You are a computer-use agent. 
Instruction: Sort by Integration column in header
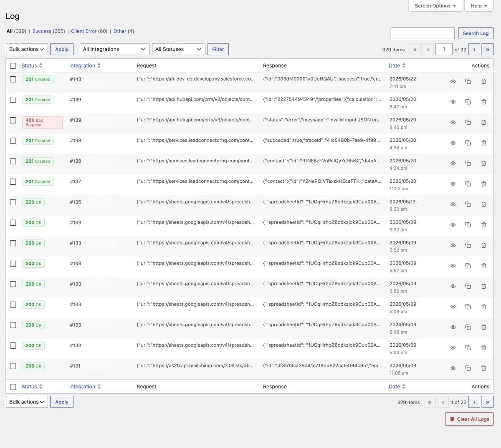tap(85, 65)
